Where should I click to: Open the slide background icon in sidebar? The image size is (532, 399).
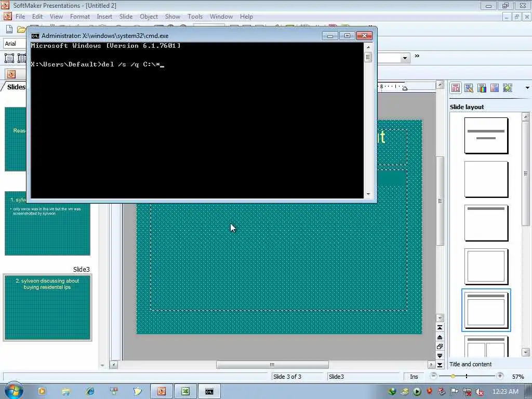point(495,88)
